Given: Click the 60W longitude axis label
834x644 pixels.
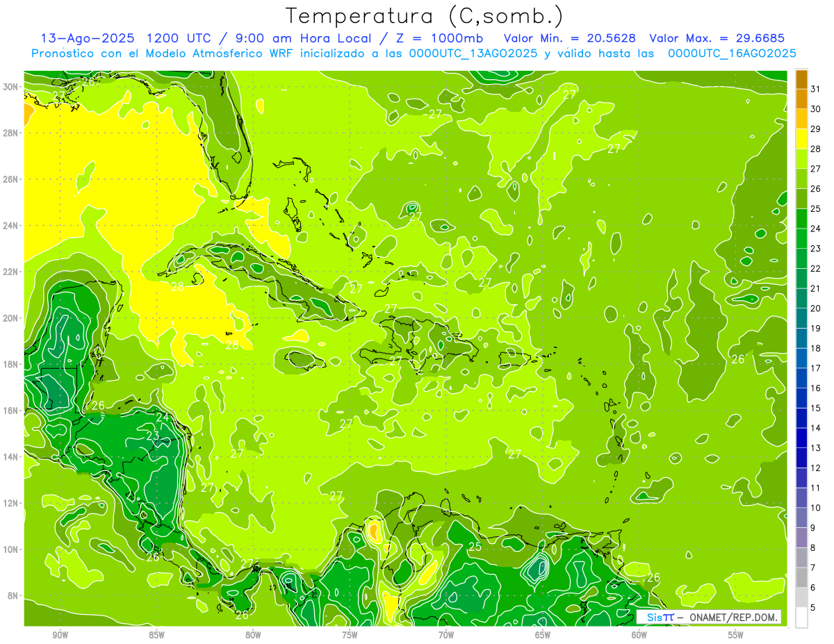Looking at the screenshot, I should click(639, 635).
